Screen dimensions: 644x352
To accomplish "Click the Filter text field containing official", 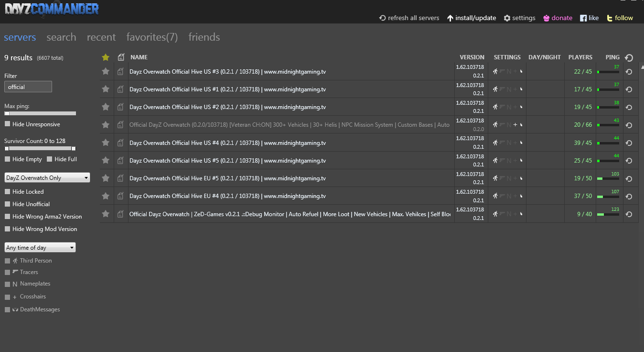I will click(28, 87).
